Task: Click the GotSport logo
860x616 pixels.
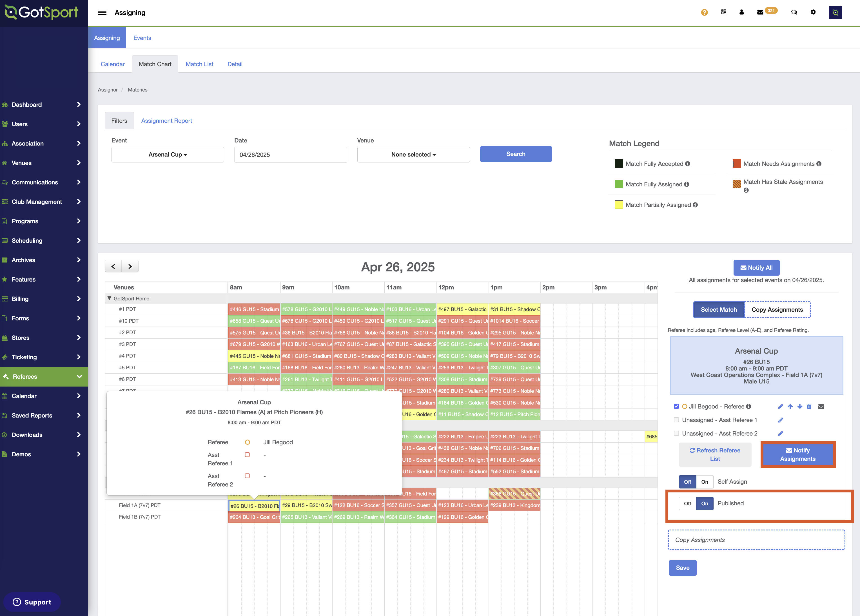Action: tap(41, 12)
